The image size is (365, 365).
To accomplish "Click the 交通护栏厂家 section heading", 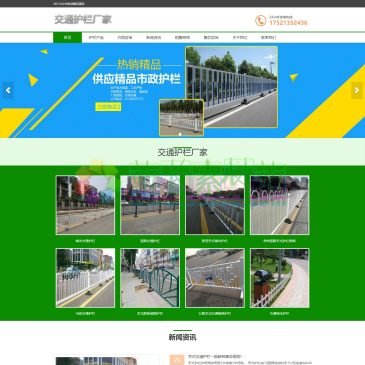I will click(182, 152).
